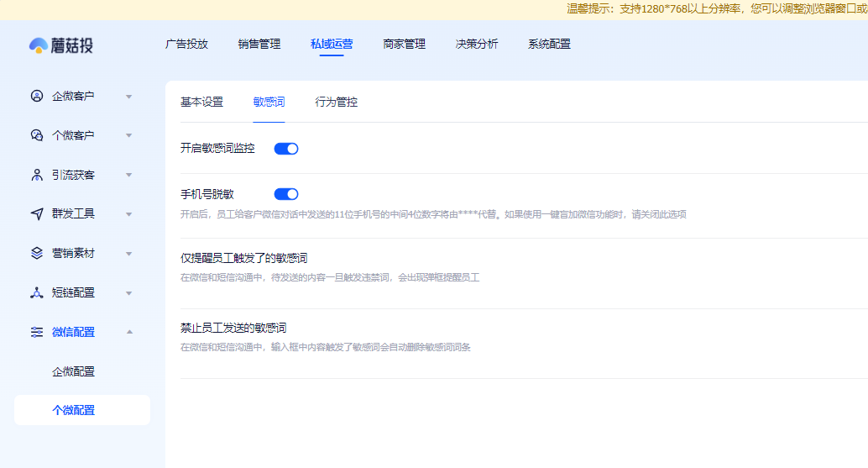Click the 个微客户 chat bubble icon
The image size is (868, 468).
point(37,135)
